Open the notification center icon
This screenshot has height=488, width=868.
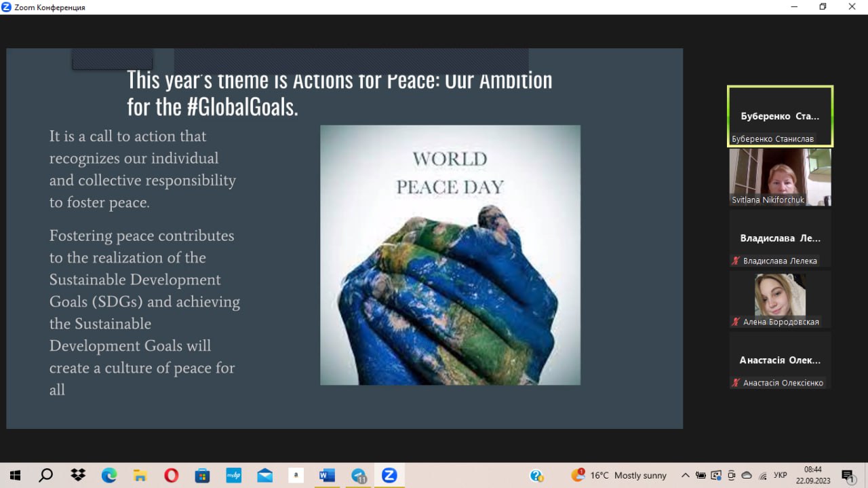pos(848,476)
